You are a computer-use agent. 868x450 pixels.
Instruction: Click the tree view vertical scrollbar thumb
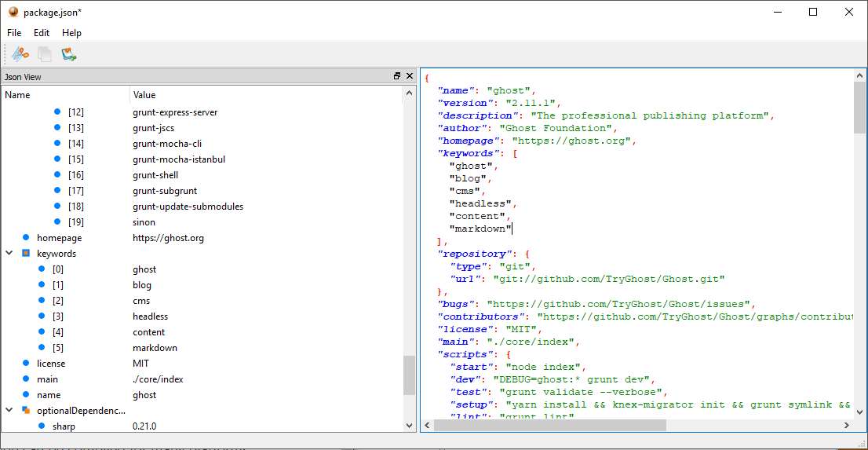pos(409,375)
